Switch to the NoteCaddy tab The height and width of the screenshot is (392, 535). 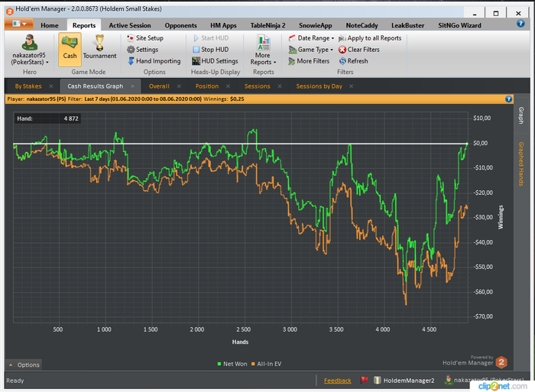coord(362,25)
